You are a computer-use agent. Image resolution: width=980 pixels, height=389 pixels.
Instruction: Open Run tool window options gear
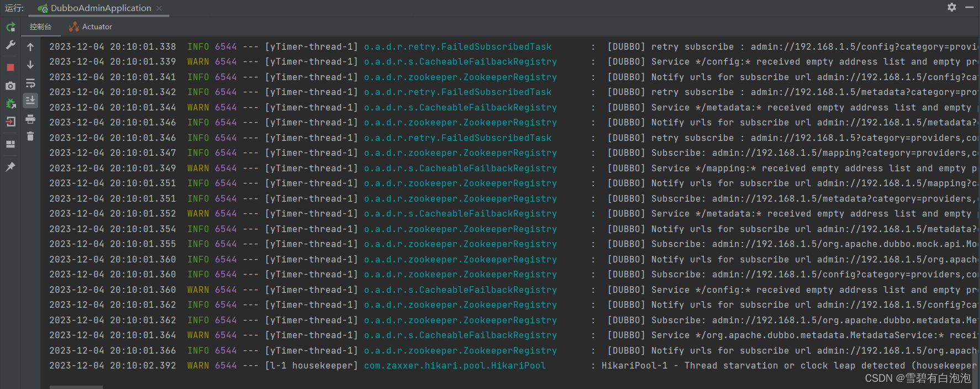pyautogui.click(x=952, y=7)
